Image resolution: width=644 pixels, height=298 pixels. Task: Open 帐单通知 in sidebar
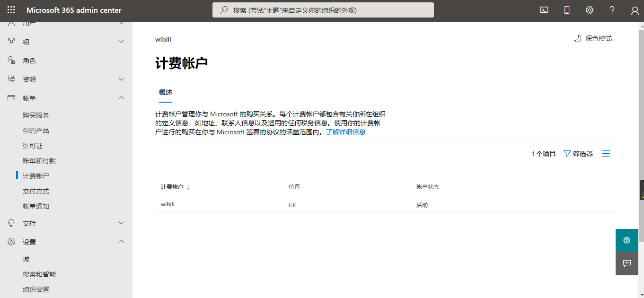click(36, 206)
